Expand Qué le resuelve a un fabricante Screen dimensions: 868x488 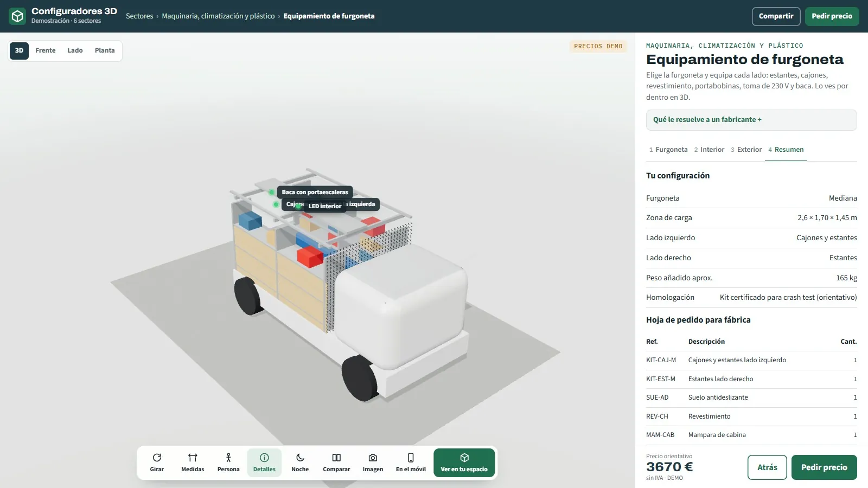click(x=751, y=120)
